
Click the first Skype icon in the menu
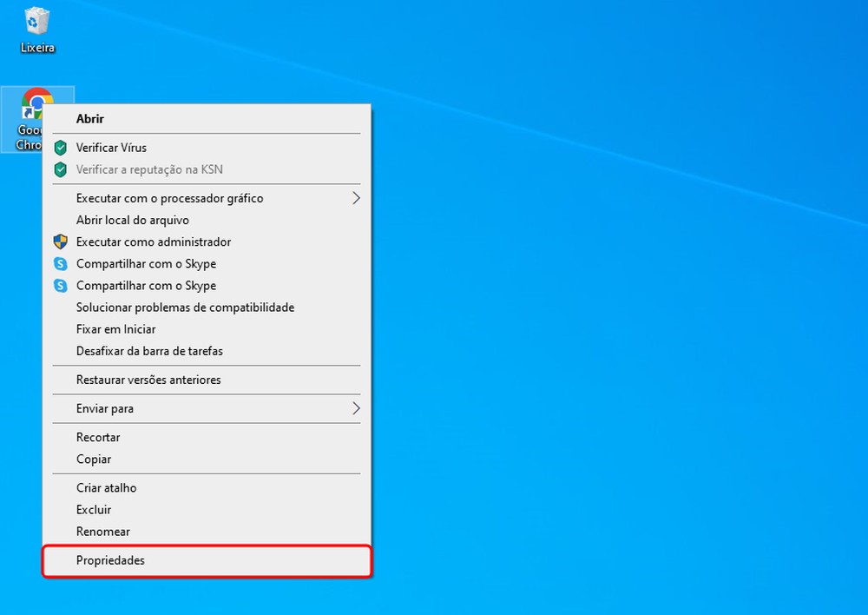coord(61,264)
